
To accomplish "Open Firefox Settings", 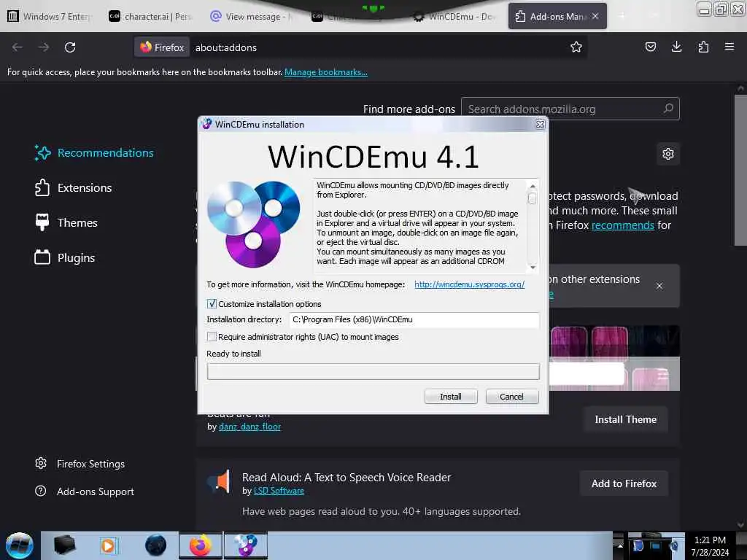I will click(80, 463).
